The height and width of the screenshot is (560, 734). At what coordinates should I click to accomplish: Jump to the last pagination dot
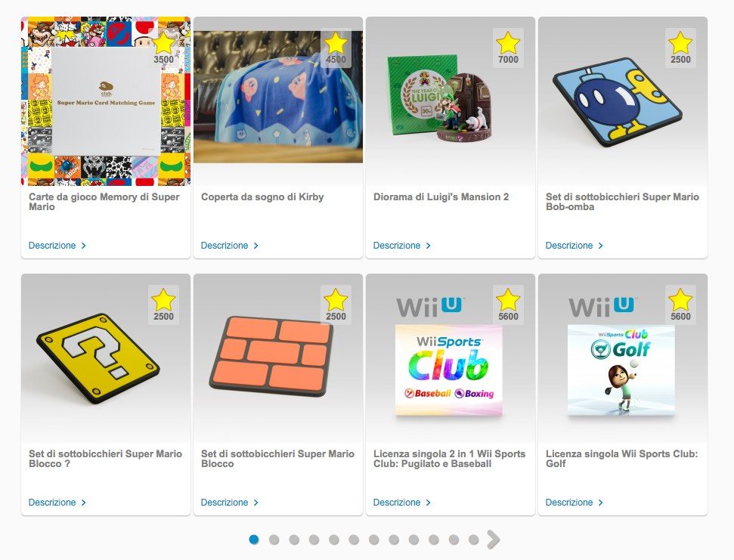474,540
